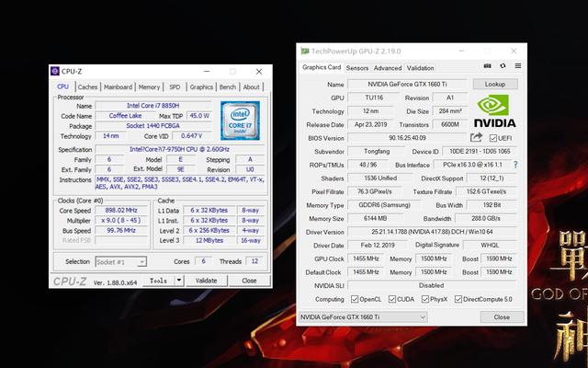This screenshot has width=588, height=368.
Task: Click the Core Speed value 898.02 MHz
Action: pyautogui.click(x=121, y=211)
